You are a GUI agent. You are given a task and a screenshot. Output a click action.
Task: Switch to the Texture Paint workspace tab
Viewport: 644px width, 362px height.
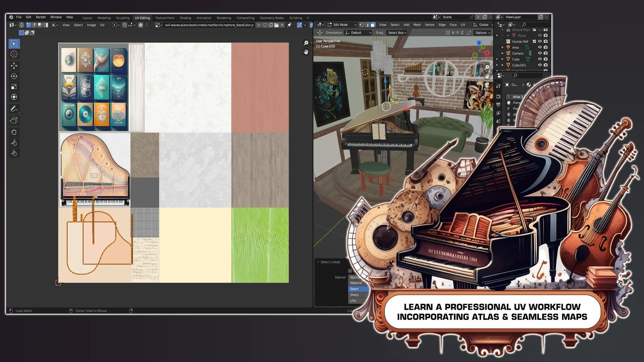coord(165,18)
